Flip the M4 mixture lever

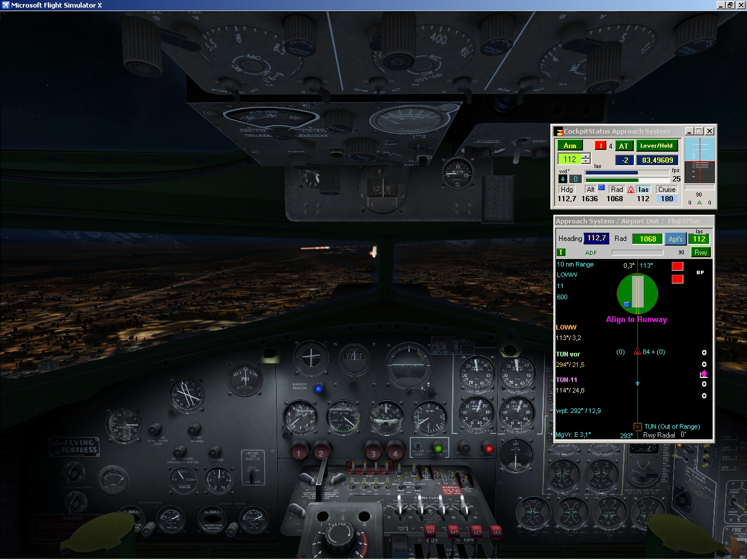(497, 532)
